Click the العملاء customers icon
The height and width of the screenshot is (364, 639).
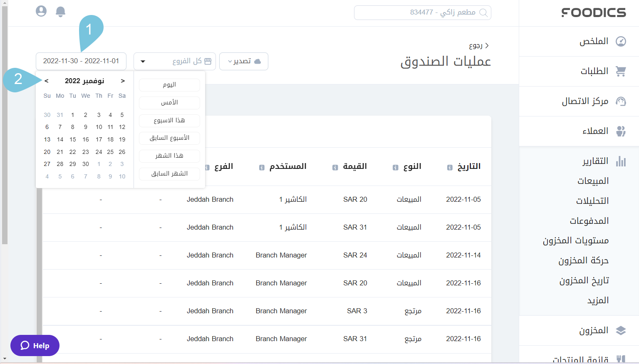click(x=621, y=131)
